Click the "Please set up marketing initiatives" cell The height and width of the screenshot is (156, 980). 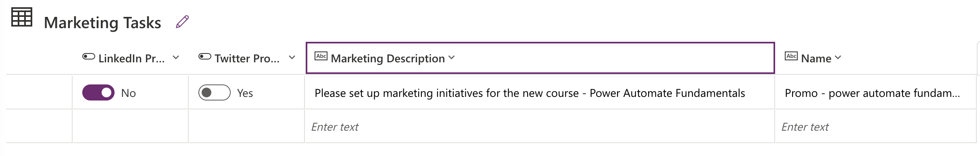(540, 92)
